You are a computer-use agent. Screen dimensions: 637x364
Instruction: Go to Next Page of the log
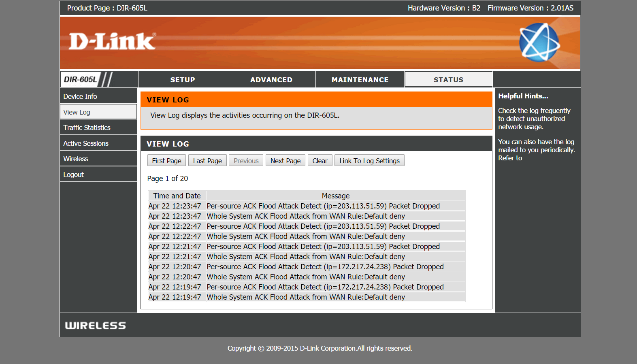(285, 161)
